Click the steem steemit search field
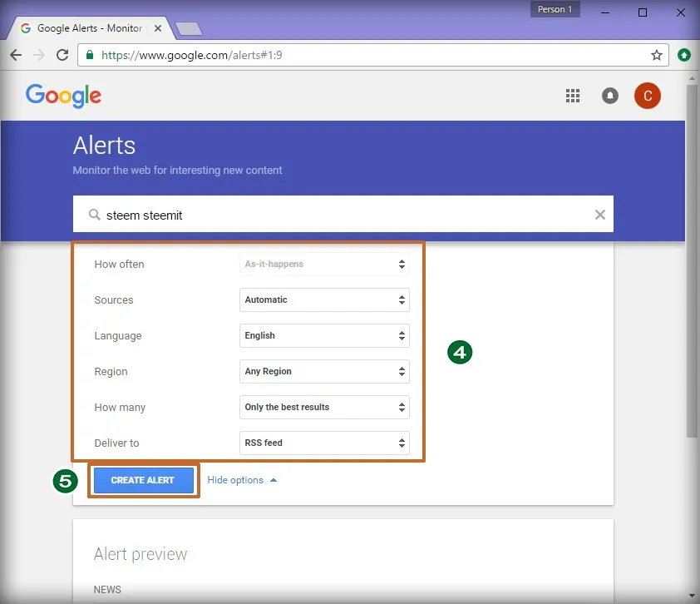The image size is (700, 604). tap(343, 214)
